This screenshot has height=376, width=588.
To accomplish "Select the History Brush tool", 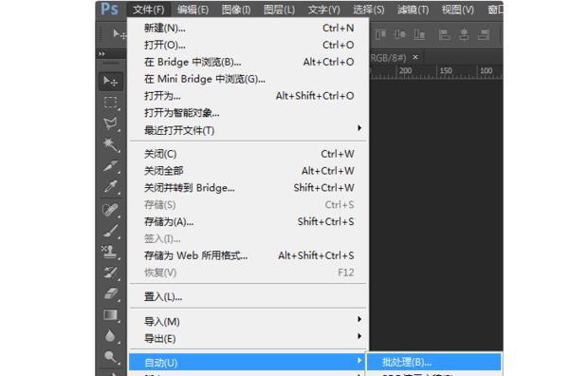I will point(111,273).
